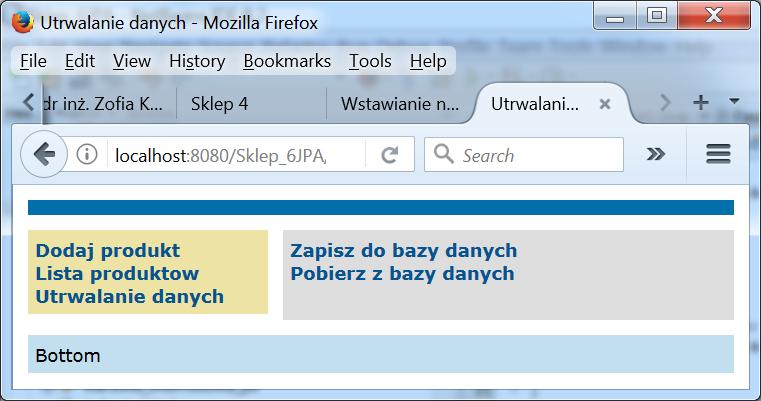List all tabs dropdown arrow
The height and width of the screenshot is (401, 761).
pos(734,101)
